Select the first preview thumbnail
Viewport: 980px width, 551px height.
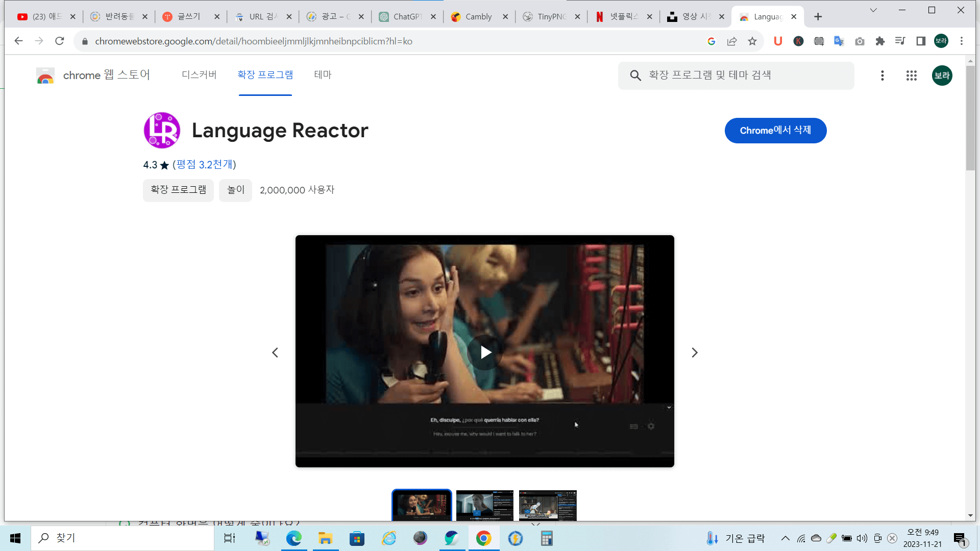tap(422, 506)
